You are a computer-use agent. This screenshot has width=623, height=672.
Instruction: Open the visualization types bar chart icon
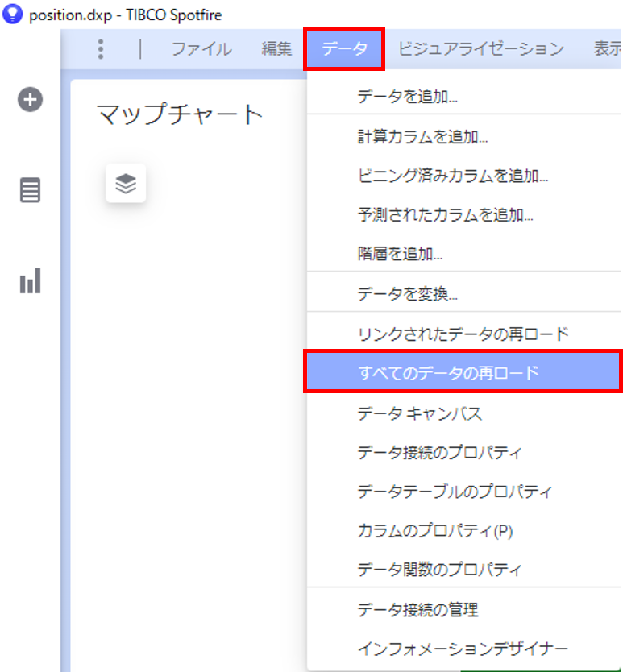click(30, 281)
